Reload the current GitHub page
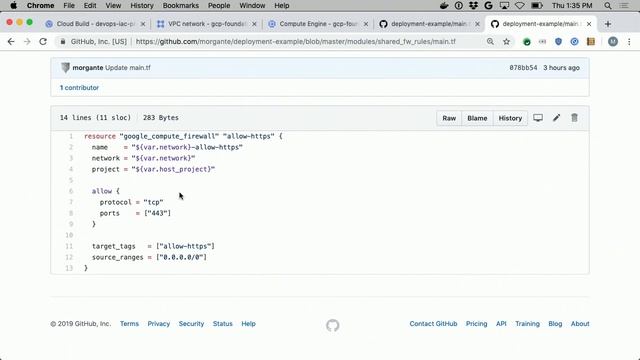 coord(43,42)
